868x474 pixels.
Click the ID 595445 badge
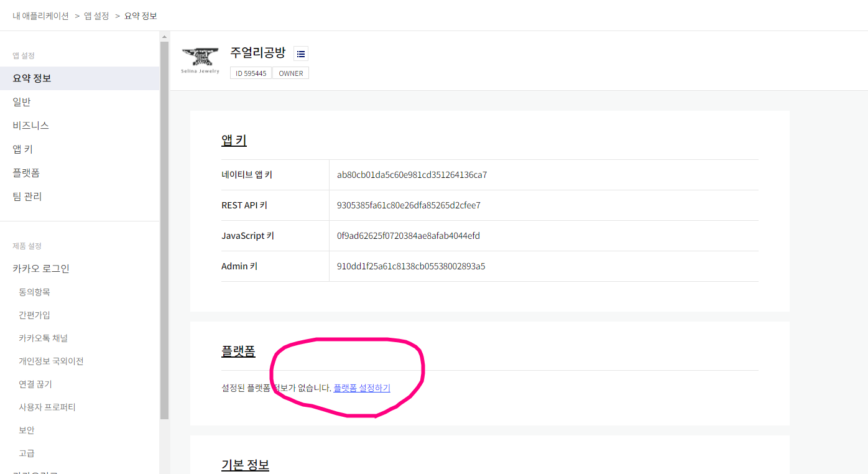point(251,73)
